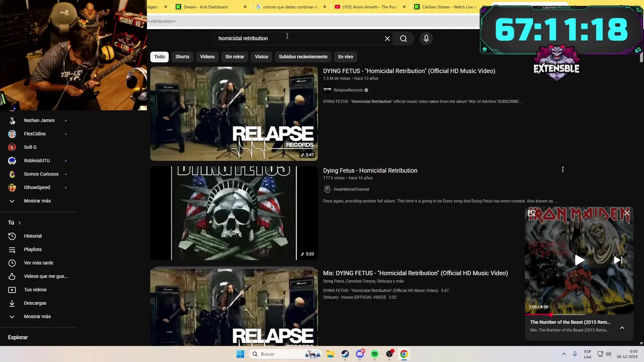Open more options for Dying Fetus full album result
The width and height of the screenshot is (644, 362).
562,169
